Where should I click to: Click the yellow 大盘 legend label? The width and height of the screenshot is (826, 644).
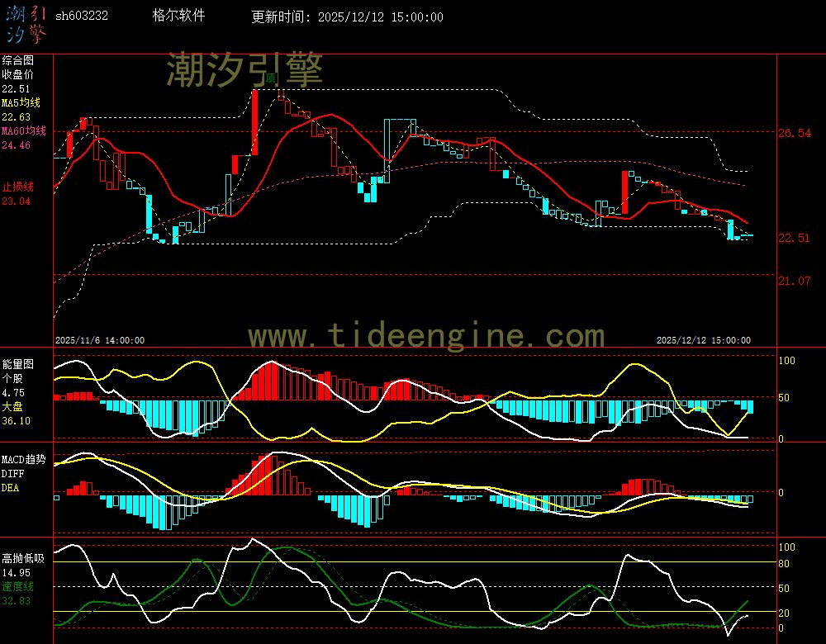[12, 407]
